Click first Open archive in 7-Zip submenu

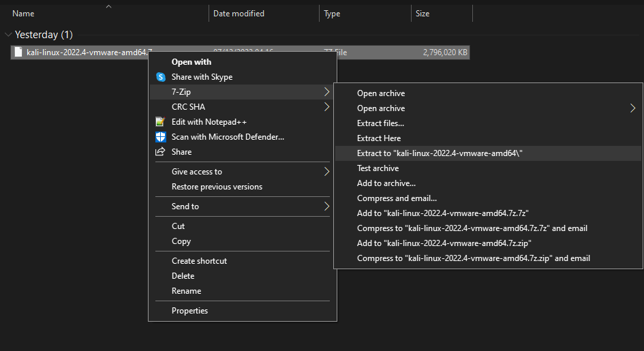(488, 93)
